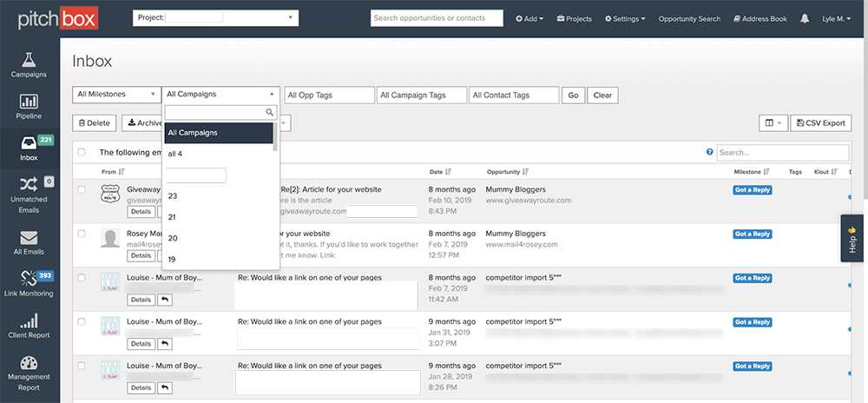
Task: Open Details for Rosey's email
Action: (141, 255)
